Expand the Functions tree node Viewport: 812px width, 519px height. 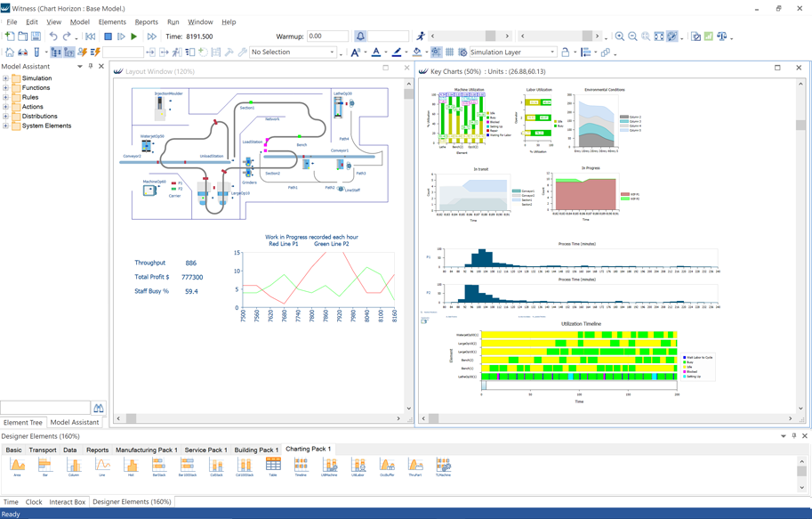pyautogui.click(x=5, y=87)
